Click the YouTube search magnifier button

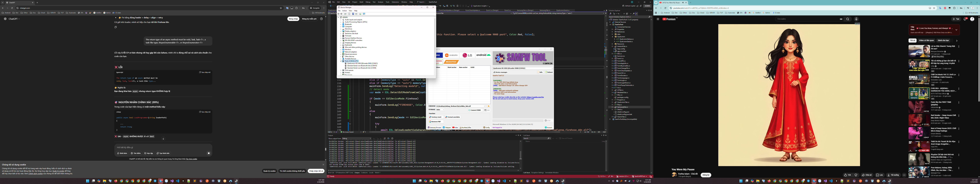(x=848, y=19)
